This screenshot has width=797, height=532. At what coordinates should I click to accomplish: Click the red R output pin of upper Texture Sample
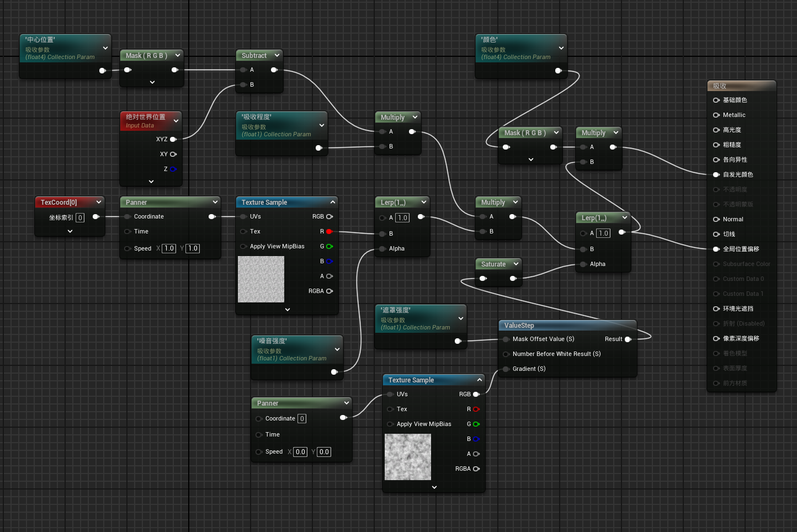tap(329, 232)
